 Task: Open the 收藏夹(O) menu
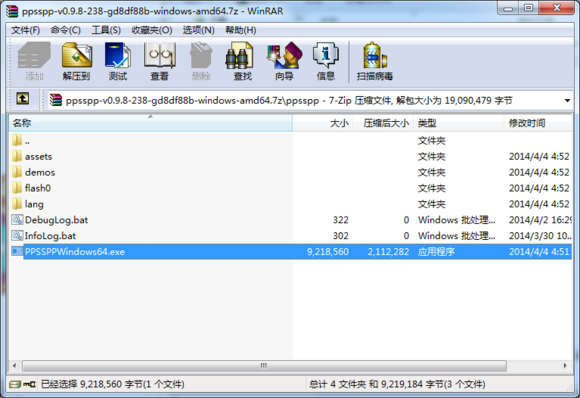pyautogui.click(x=152, y=30)
